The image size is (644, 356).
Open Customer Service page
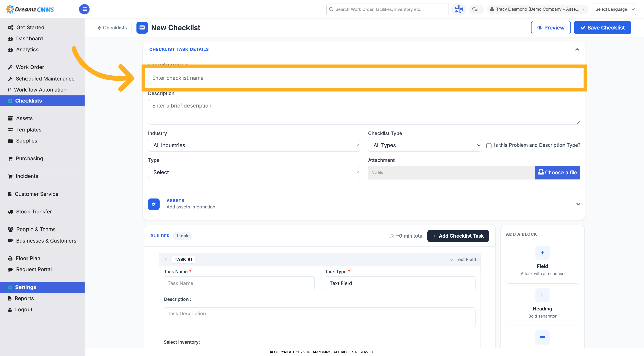[x=37, y=194]
